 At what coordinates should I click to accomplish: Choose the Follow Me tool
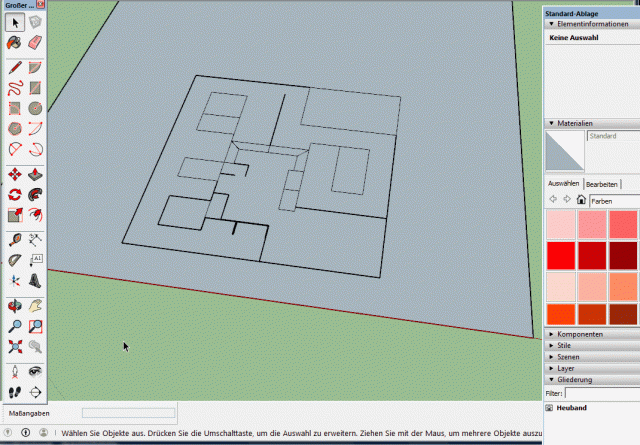(35, 195)
